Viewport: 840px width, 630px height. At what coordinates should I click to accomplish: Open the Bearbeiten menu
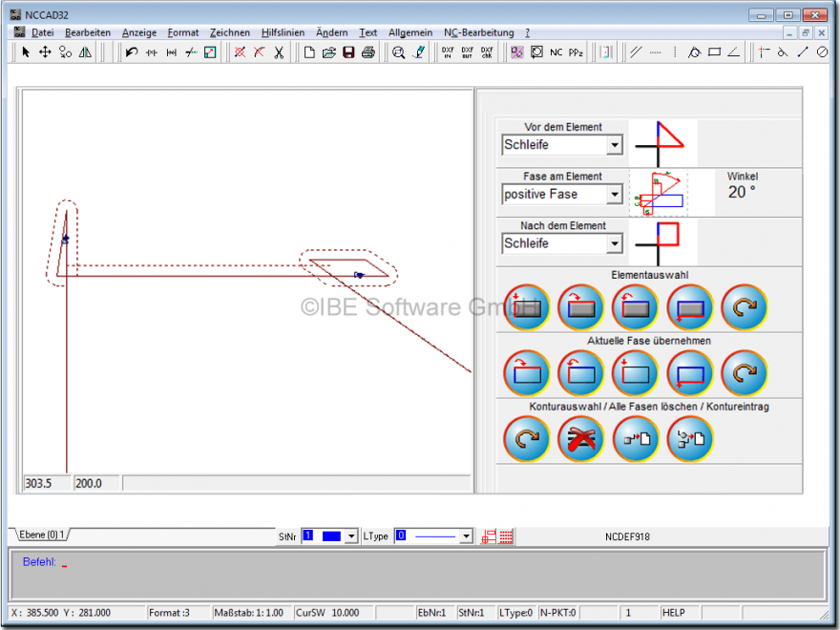tap(88, 32)
